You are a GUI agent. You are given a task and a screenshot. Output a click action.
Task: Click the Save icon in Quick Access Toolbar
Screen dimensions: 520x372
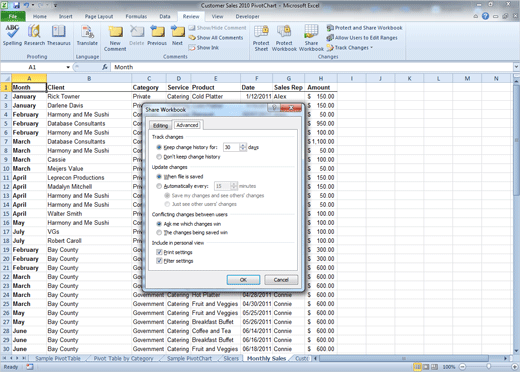(x=16, y=5)
